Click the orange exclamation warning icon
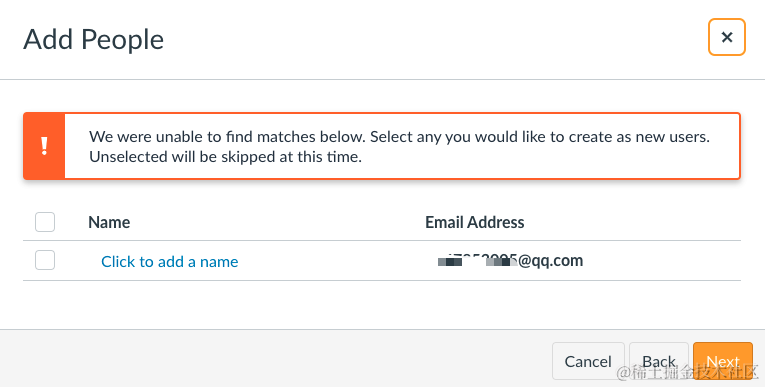The image size is (765, 387). [44, 146]
